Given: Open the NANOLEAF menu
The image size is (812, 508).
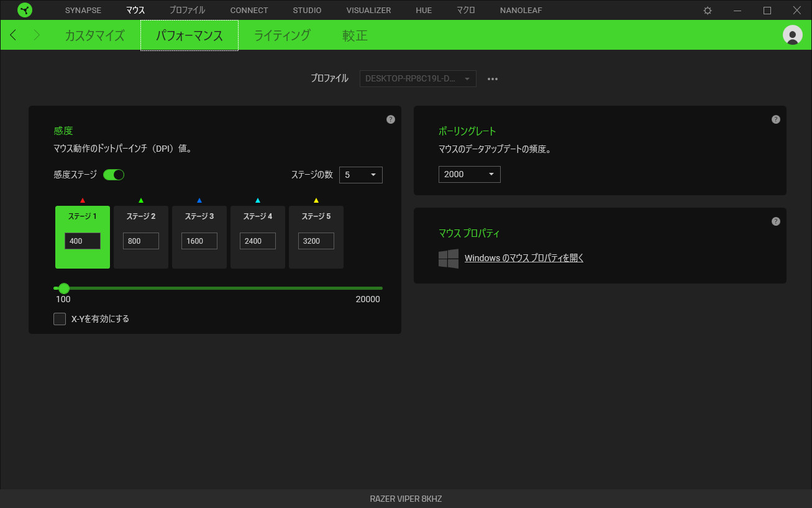Looking at the screenshot, I should pyautogui.click(x=521, y=11).
